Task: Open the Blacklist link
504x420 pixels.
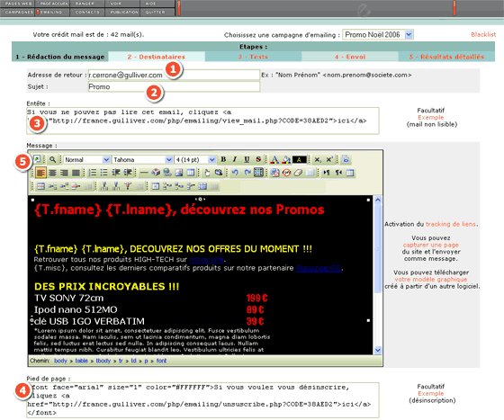Action: 483,34
